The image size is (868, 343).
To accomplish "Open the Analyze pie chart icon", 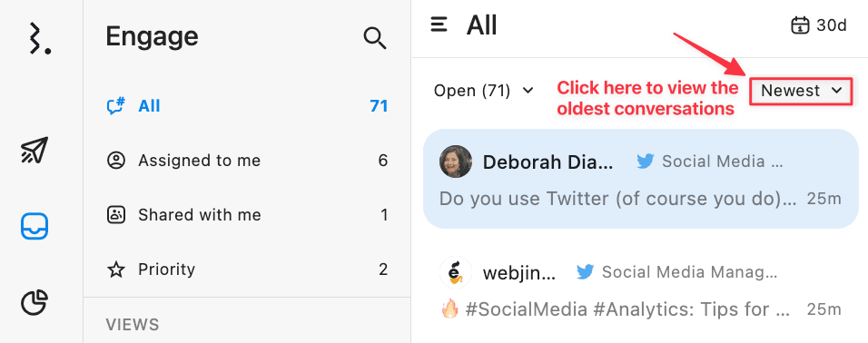I will 35,302.
